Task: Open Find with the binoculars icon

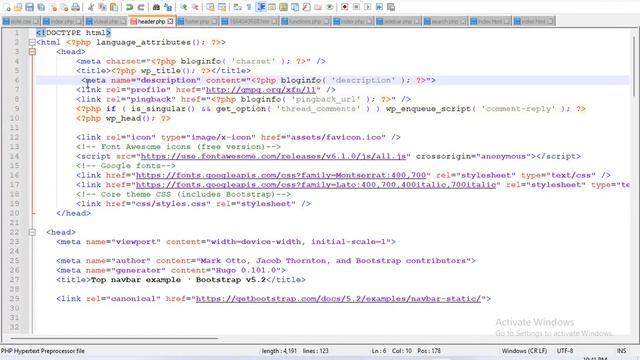Action: (x=156, y=7)
